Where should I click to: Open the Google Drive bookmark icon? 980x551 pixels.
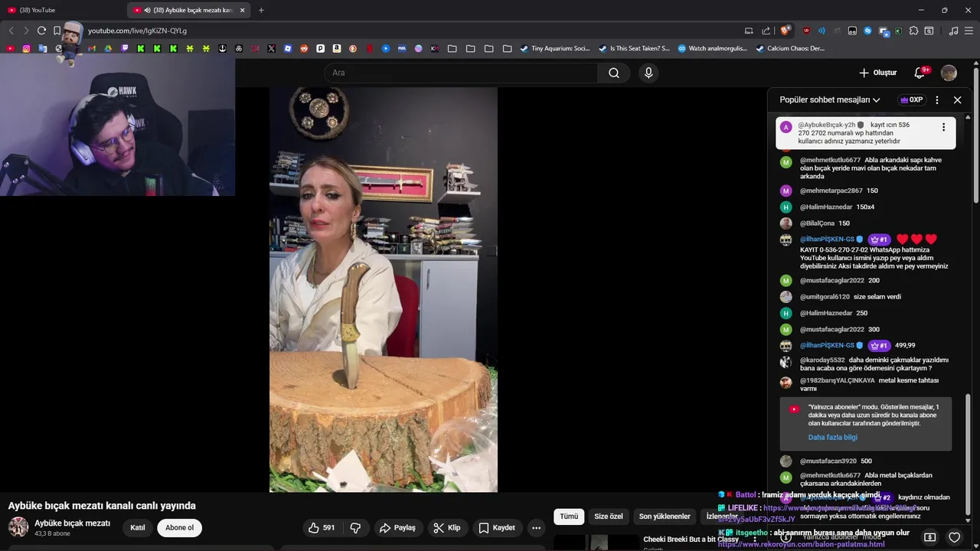[x=108, y=48]
